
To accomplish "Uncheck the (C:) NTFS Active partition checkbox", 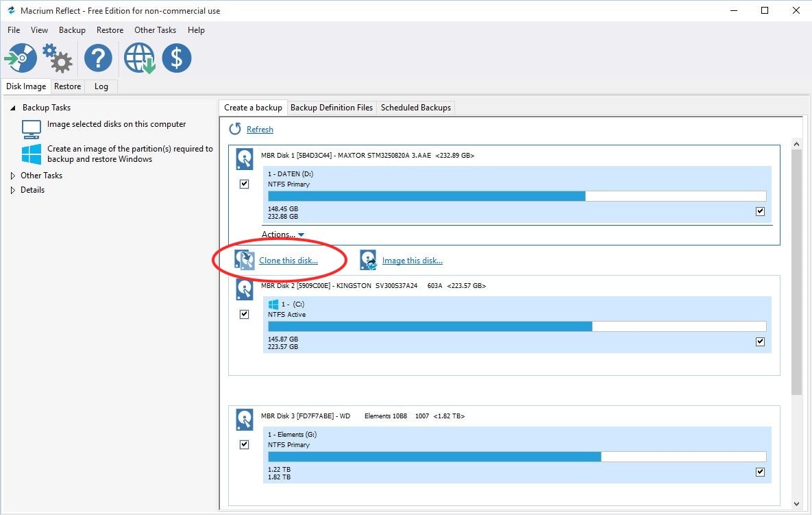I will tap(760, 342).
